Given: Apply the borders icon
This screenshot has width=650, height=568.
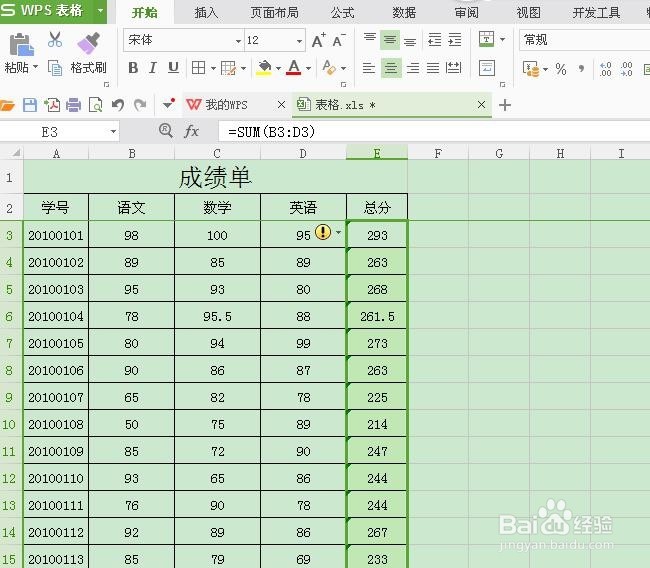Looking at the screenshot, I should (199, 68).
